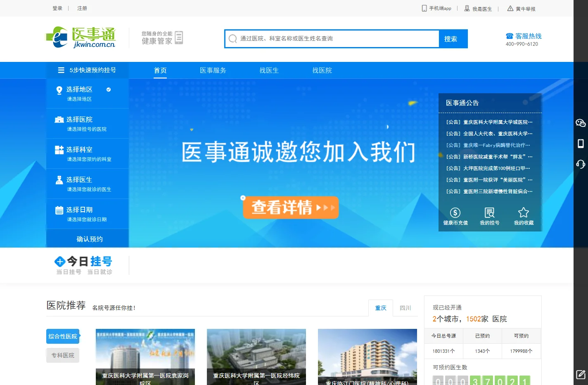The height and width of the screenshot is (385, 588).
Task: Click the 医事通公告 panel heading
Action: point(462,103)
